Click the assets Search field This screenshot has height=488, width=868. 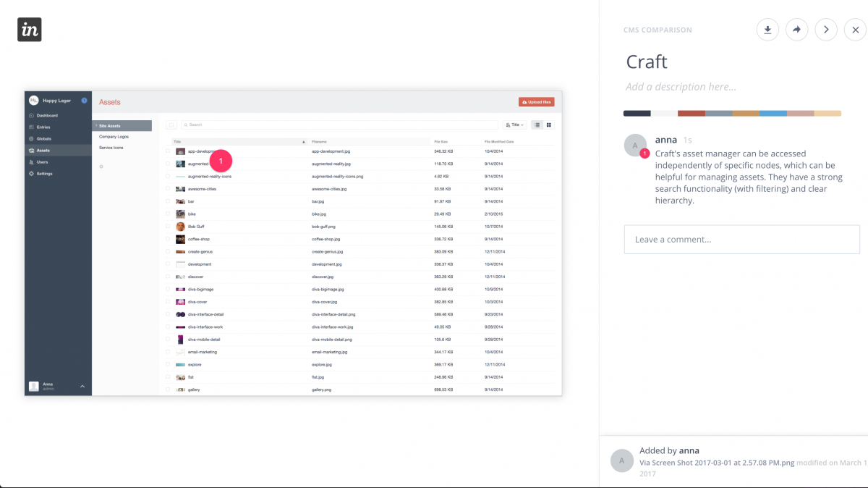(339, 125)
